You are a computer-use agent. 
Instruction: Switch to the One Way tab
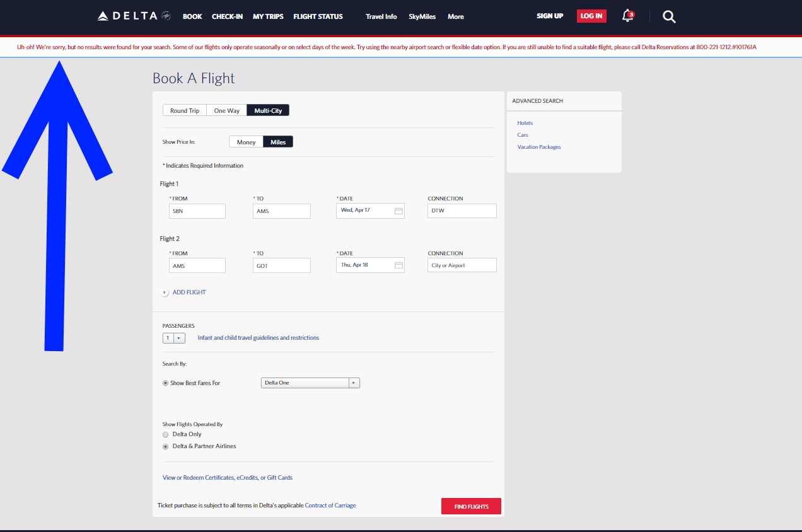(x=226, y=110)
